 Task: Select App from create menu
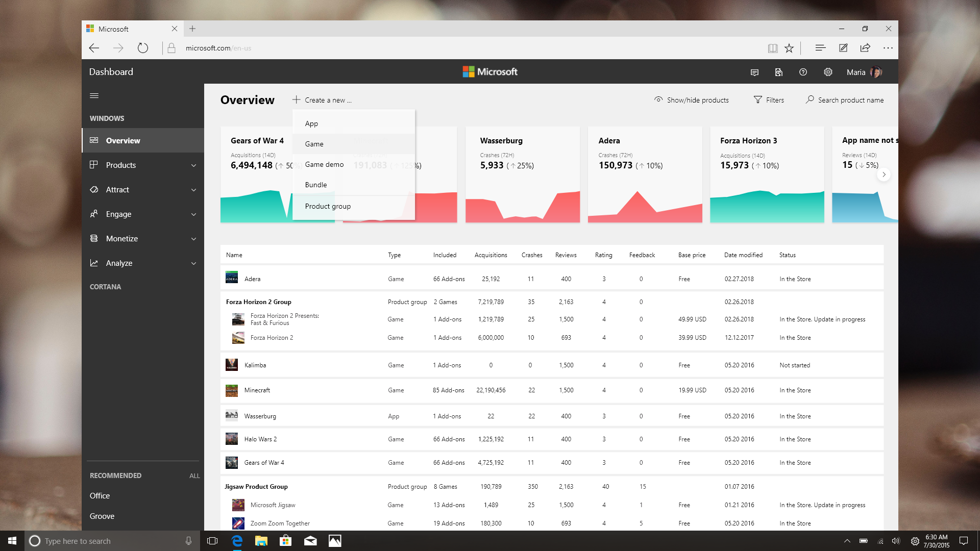pos(354,123)
